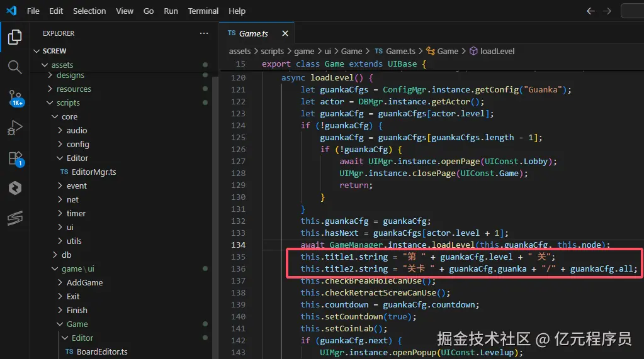Collapse the scripts folder
The image size is (644, 359).
(x=67, y=102)
